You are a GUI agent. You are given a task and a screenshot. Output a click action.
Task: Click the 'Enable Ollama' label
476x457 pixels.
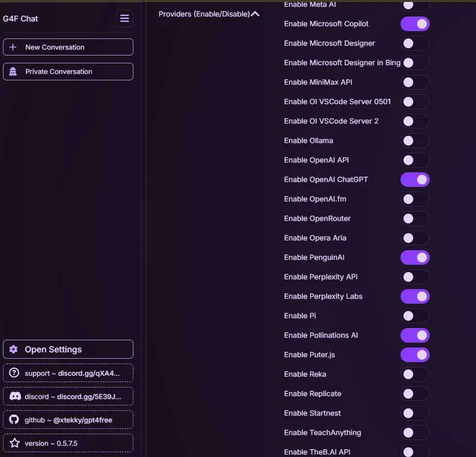point(309,141)
